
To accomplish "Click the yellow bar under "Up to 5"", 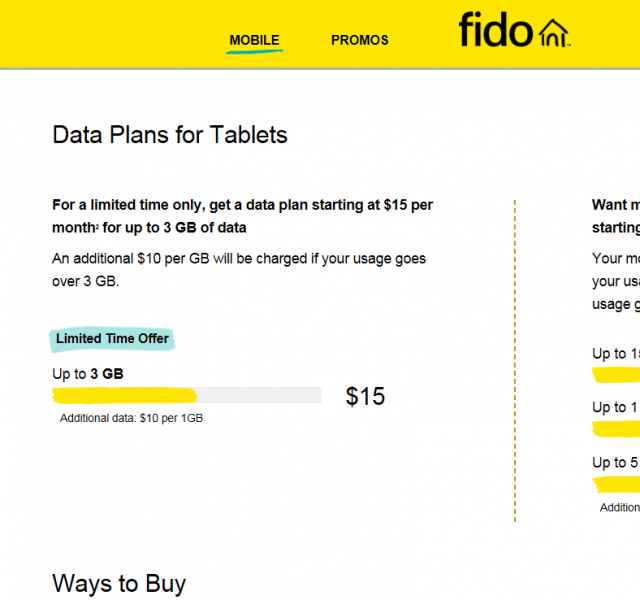I will (616, 484).
